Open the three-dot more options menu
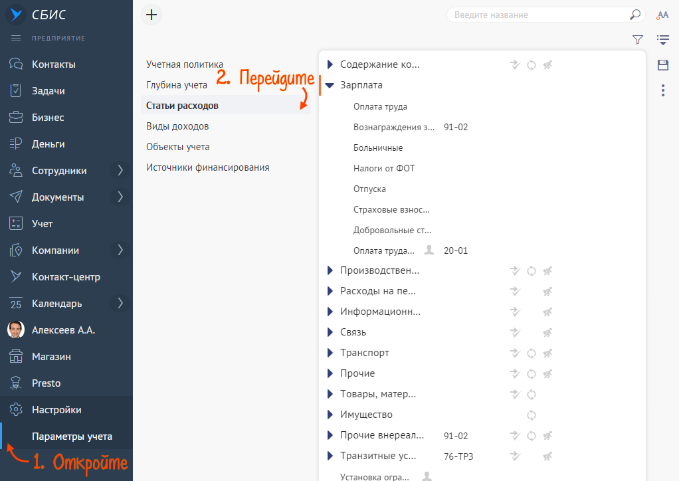This screenshot has width=679, height=481. pyautogui.click(x=662, y=91)
